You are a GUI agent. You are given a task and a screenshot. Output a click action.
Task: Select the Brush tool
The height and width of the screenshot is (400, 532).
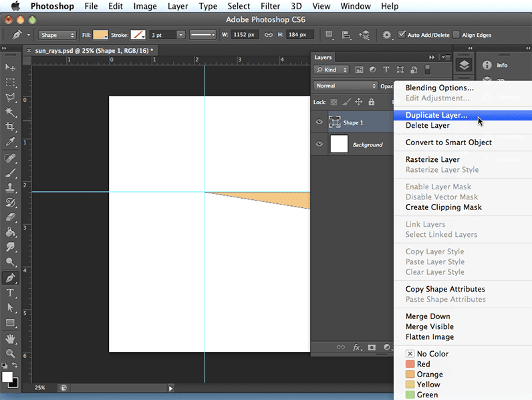click(x=10, y=173)
